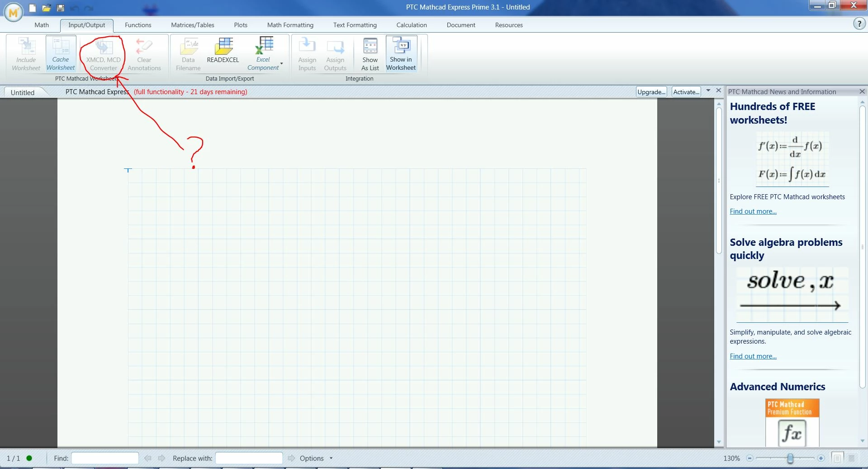Click the find previous arrow icon
The image size is (868, 469).
coord(147,458)
